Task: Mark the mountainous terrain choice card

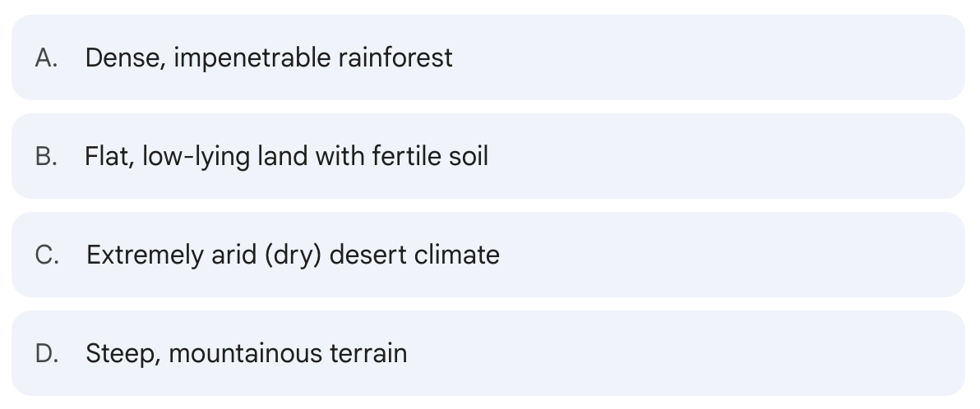Action: tap(488, 353)
